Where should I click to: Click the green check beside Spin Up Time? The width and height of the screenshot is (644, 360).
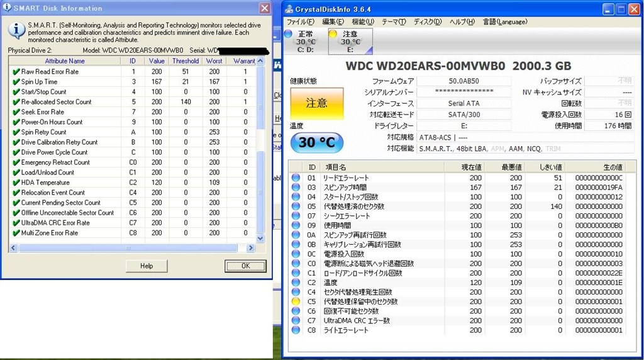16,82
